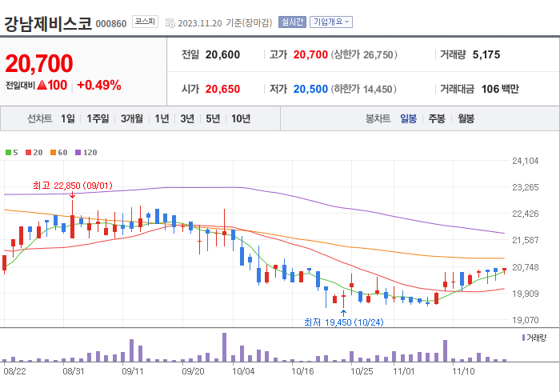Click the orange 60-day moving average swatch
The height and width of the screenshot is (392, 560).
tap(54, 153)
